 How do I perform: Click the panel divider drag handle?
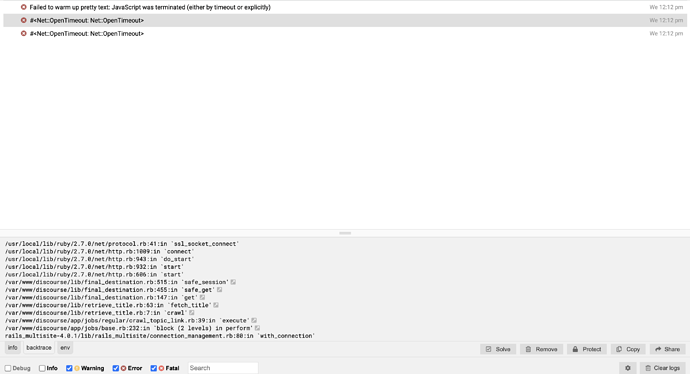click(345, 233)
